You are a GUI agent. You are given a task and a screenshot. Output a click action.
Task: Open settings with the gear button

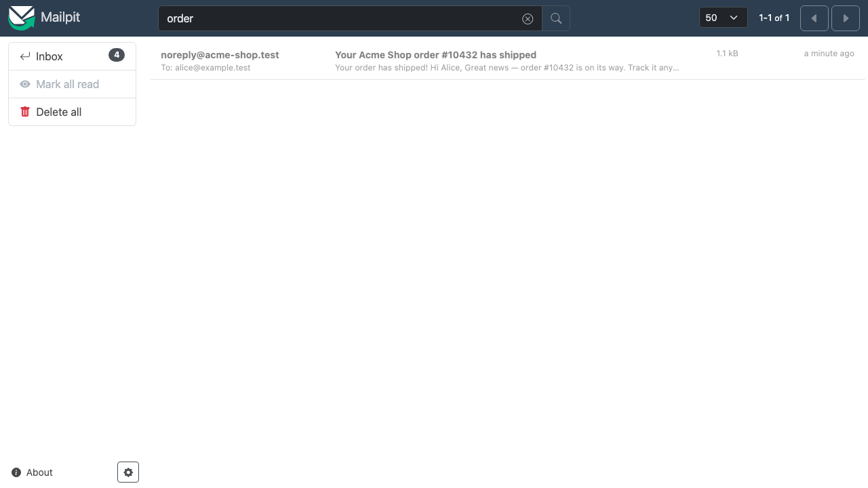coord(128,472)
